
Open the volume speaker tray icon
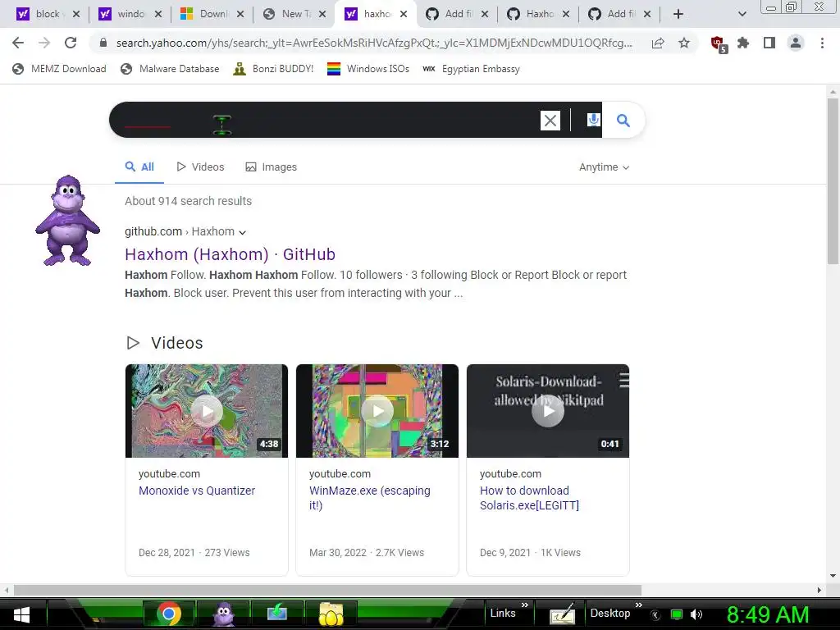pyautogui.click(x=696, y=614)
